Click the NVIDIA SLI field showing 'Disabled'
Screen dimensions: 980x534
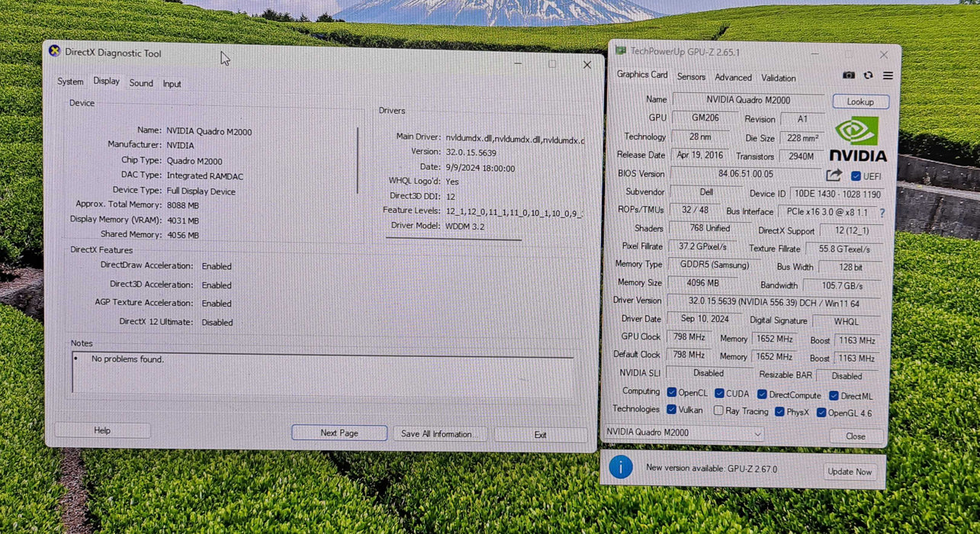point(708,373)
